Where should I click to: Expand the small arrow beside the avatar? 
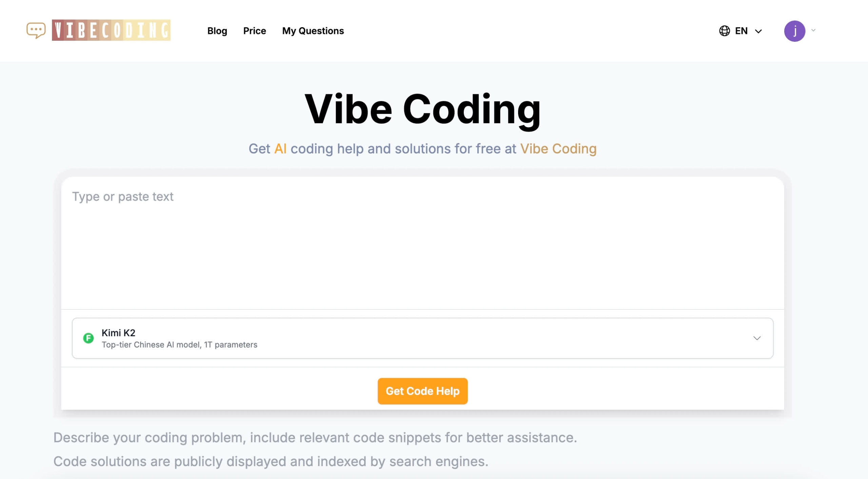point(813,31)
